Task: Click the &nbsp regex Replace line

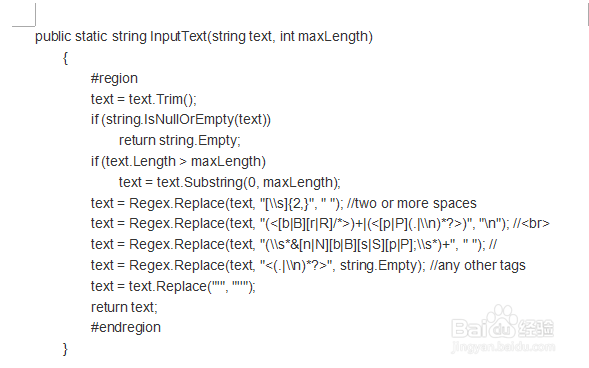Action: [x=294, y=244]
